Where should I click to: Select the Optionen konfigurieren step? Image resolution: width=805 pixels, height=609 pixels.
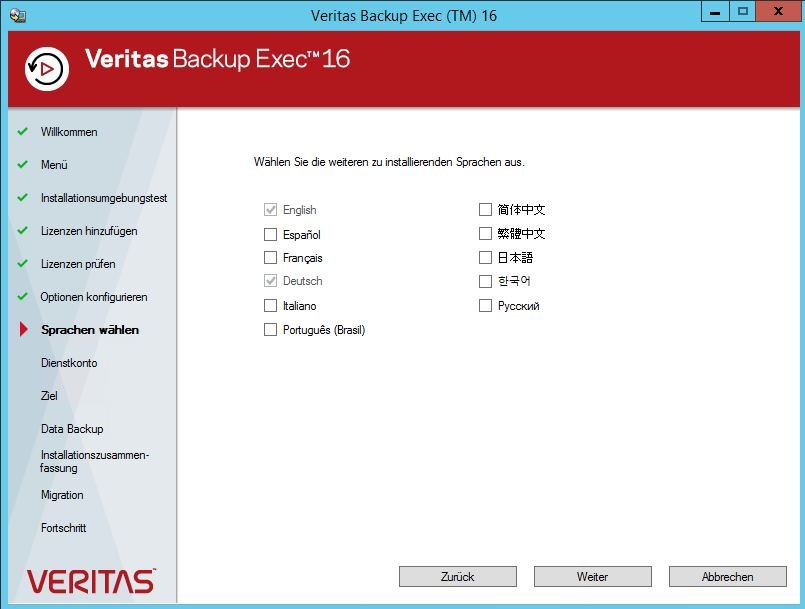pos(94,297)
